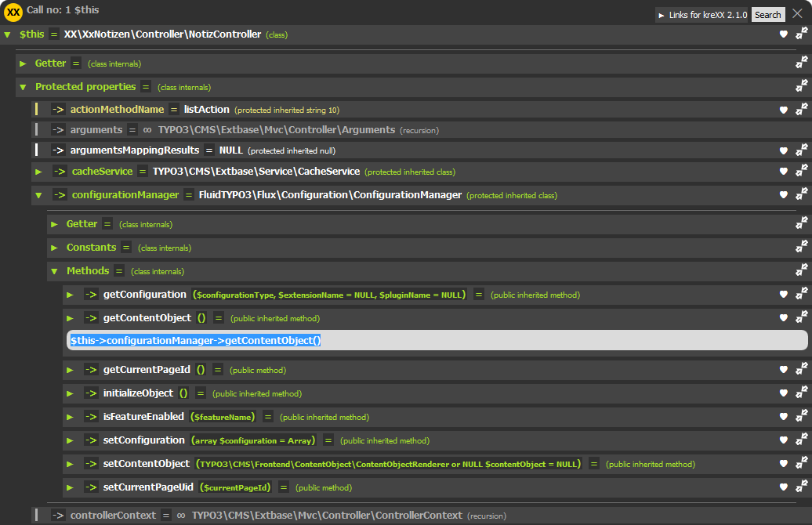Click the listAction value text
This screenshot has width=812, height=525.
[206, 109]
